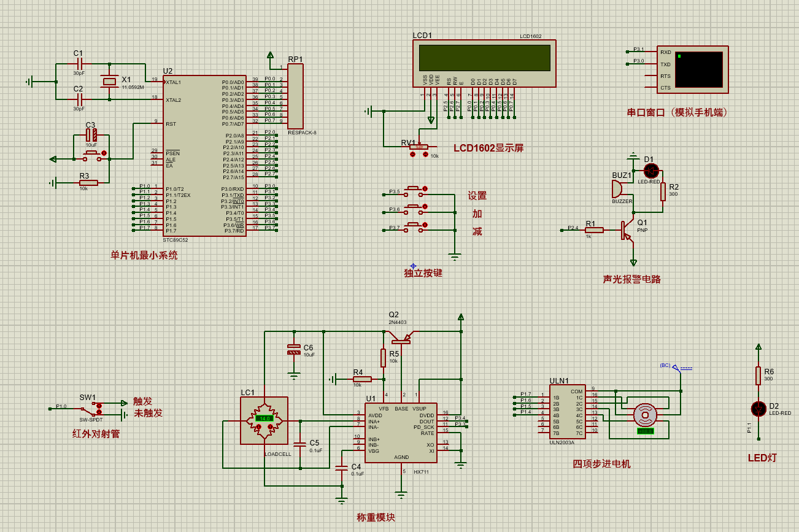Viewport: 799px width, 532px height.
Task: Select resistor R1 1k
Action: [x=594, y=230]
